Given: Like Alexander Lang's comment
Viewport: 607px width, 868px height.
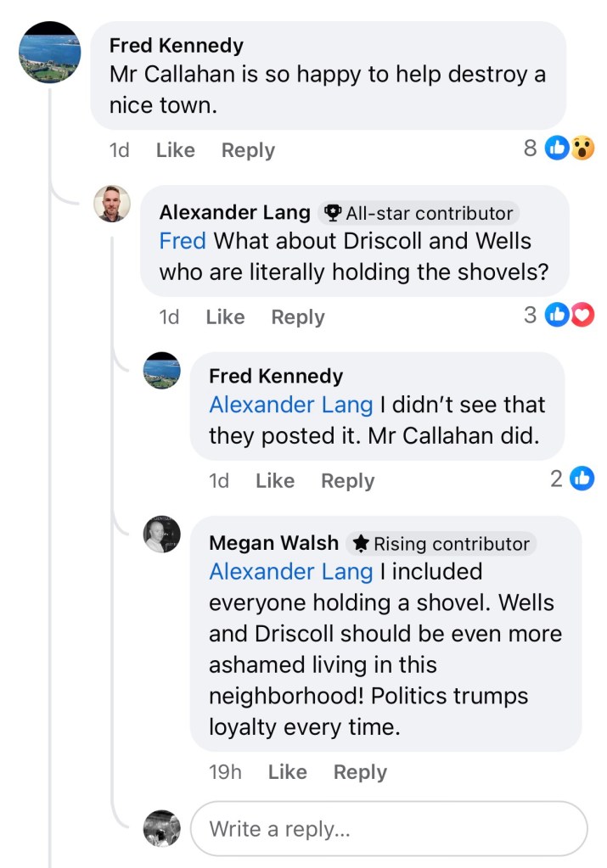Looking at the screenshot, I should pyautogui.click(x=225, y=316).
